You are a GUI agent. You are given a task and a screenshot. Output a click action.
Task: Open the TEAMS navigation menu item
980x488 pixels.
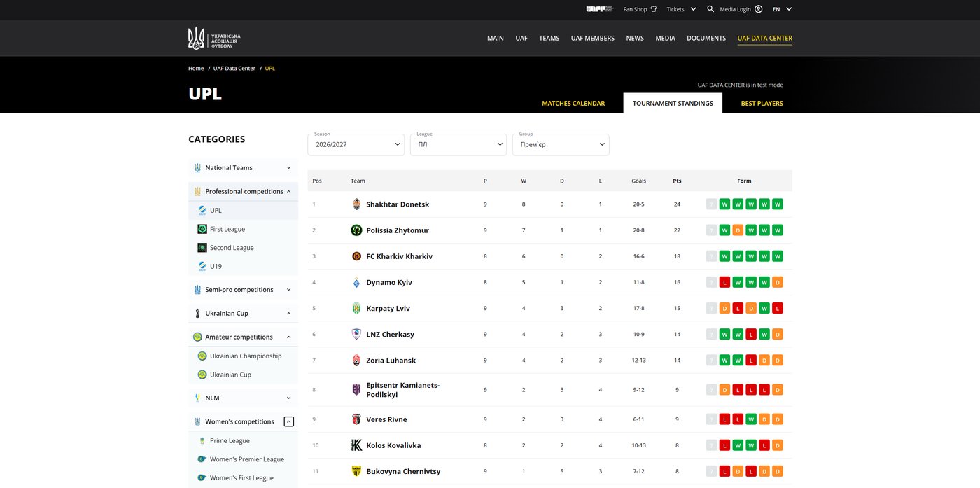(x=549, y=38)
